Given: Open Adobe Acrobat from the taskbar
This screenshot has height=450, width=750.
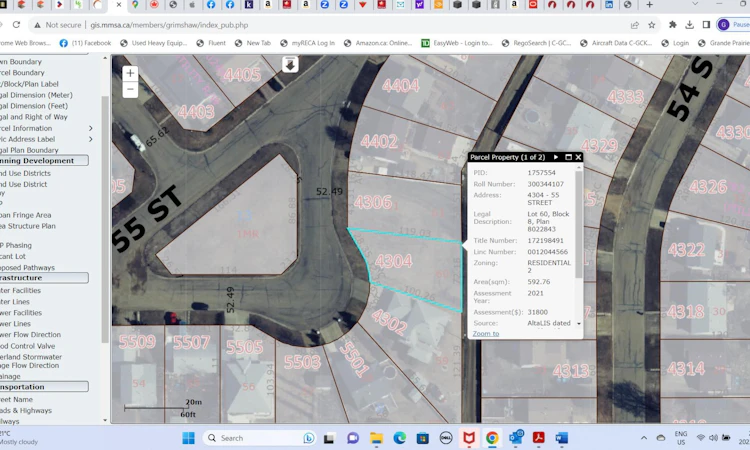Looking at the screenshot, I should (x=539, y=438).
